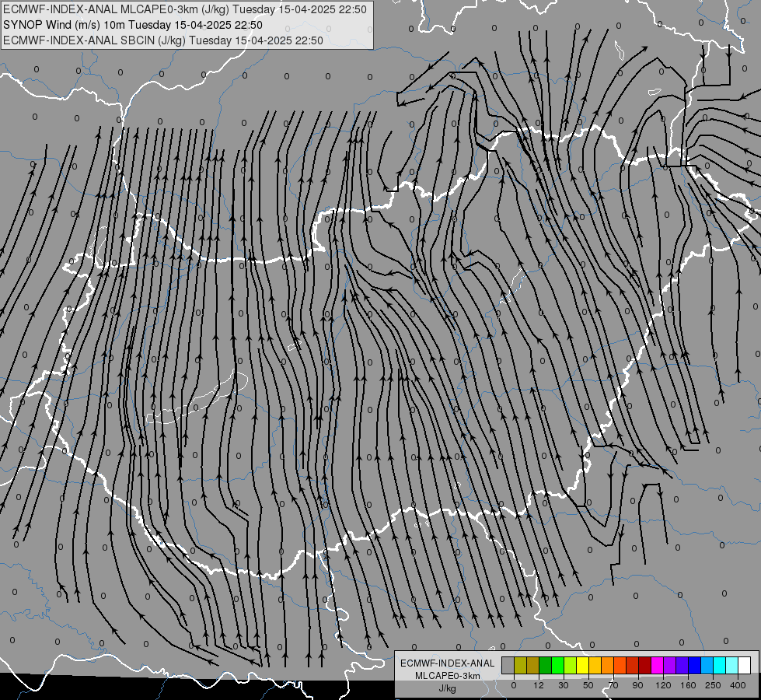Click the gray swatch in the MLCAPE legend
761x700 pixels.
(508, 665)
